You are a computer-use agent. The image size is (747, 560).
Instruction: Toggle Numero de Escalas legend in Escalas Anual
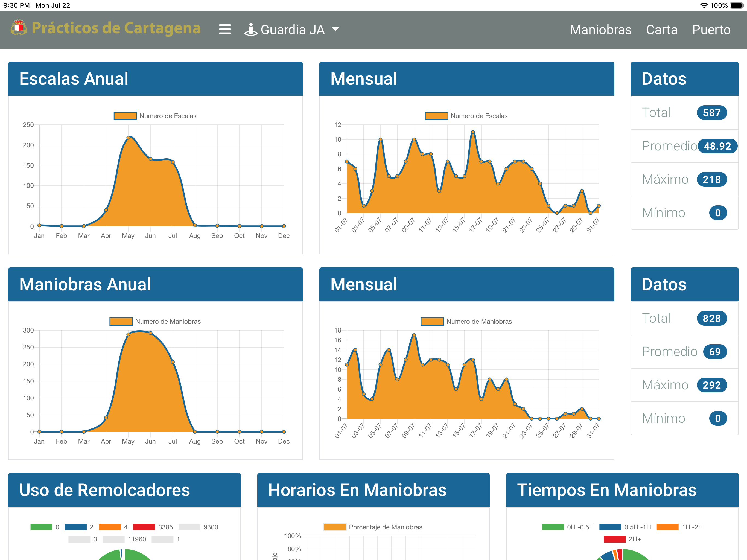tap(155, 116)
